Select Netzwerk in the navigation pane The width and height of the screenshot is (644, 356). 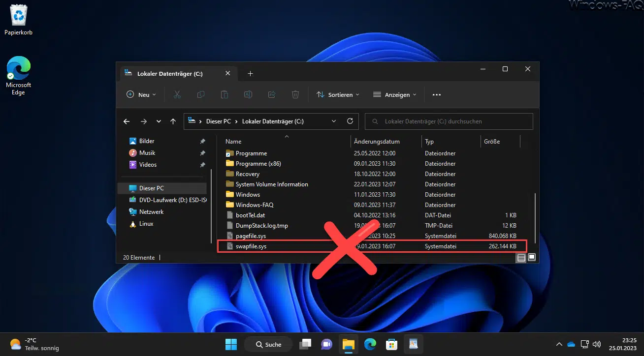pyautogui.click(x=151, y=212)
